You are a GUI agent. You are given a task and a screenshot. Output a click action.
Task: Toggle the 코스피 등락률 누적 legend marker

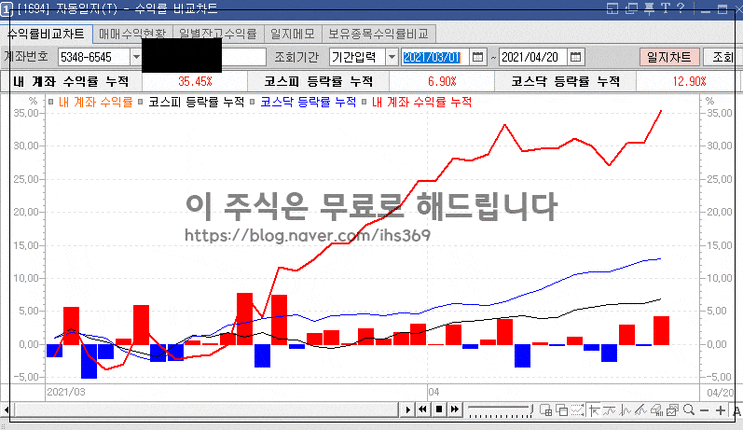coord(141,102)
